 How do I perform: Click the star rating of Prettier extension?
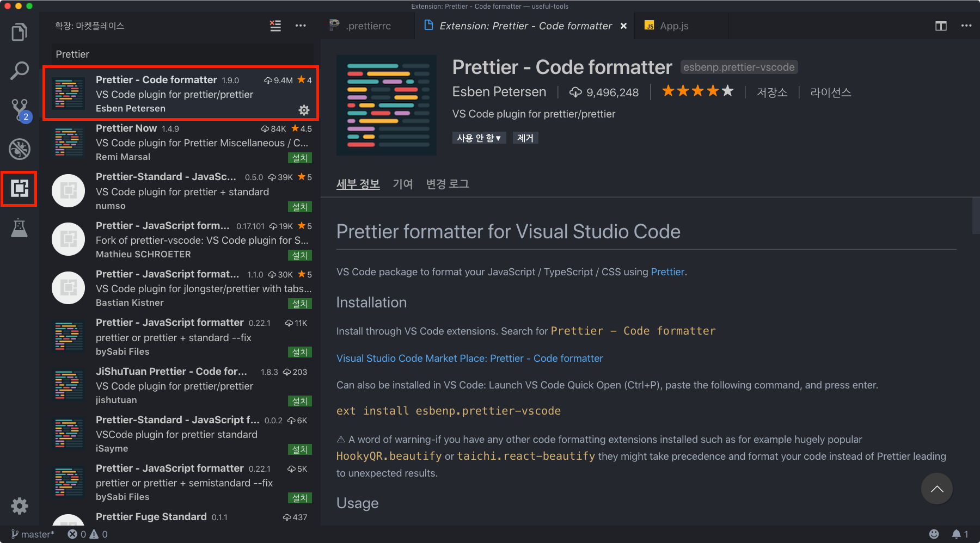pyautogui.click(x=697, y=91)
